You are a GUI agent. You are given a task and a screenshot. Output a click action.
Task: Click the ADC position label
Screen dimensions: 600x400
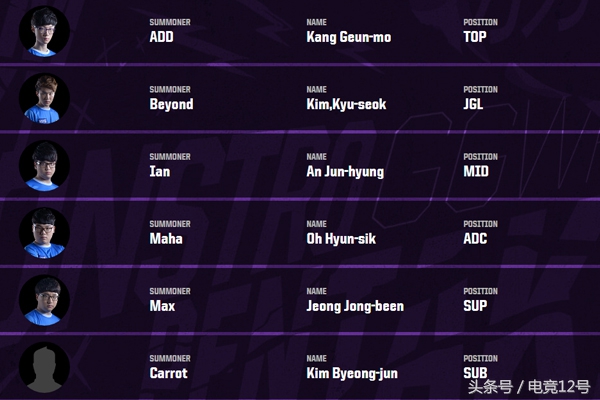[x=476, y=239]
